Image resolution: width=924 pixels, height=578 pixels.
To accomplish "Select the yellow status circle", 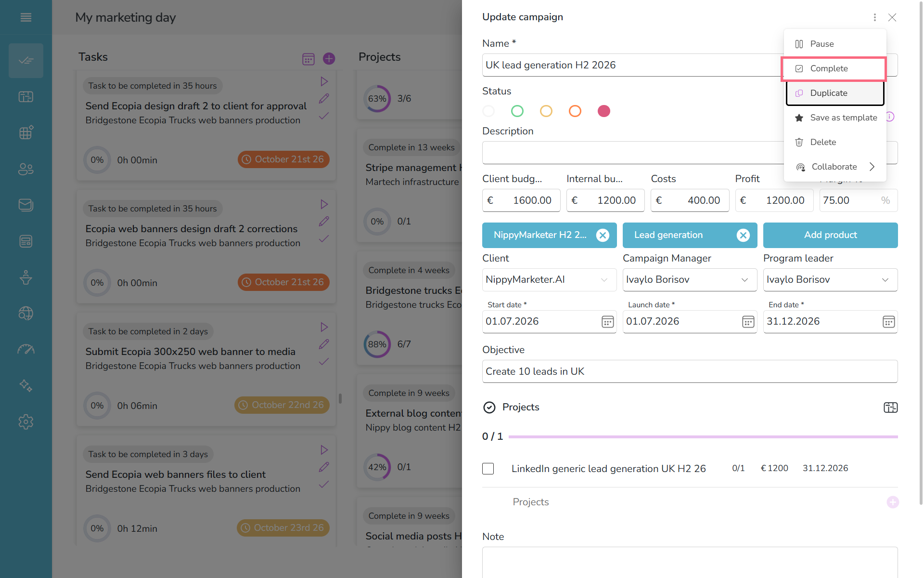I will 546,111.
